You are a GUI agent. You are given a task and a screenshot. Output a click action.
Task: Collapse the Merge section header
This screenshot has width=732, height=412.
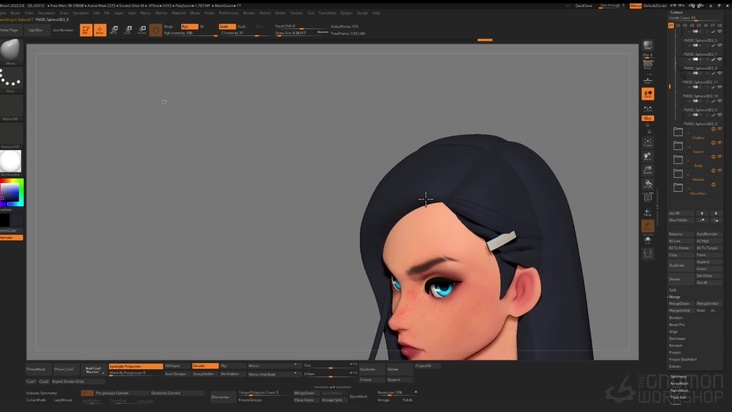coord(674,297)
